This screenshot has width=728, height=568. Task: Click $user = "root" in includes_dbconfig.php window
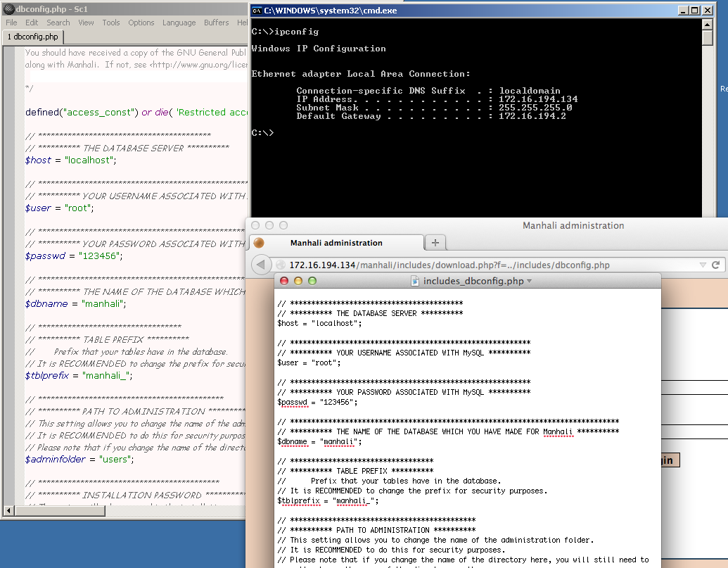(309, 362)
